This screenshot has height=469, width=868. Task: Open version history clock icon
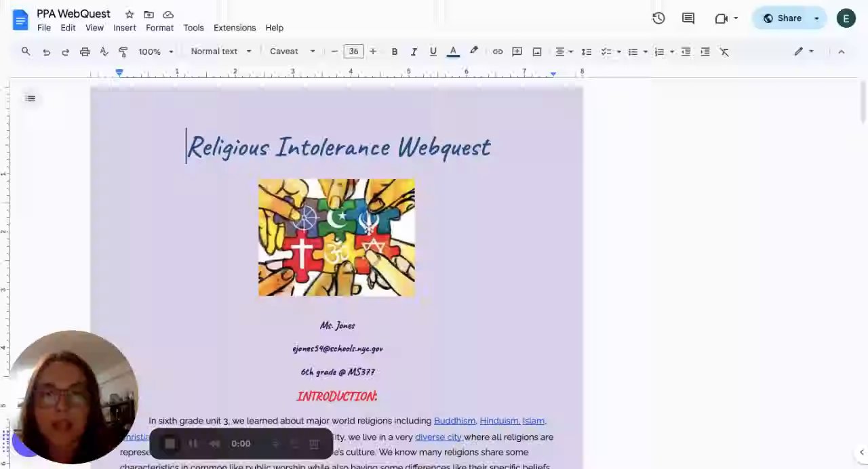658,18
